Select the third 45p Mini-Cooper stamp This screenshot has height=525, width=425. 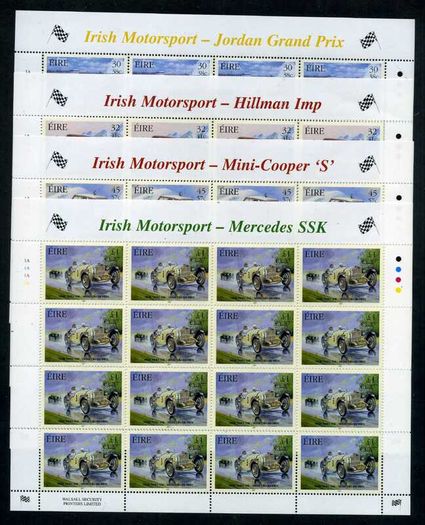(x=256, y=194)
